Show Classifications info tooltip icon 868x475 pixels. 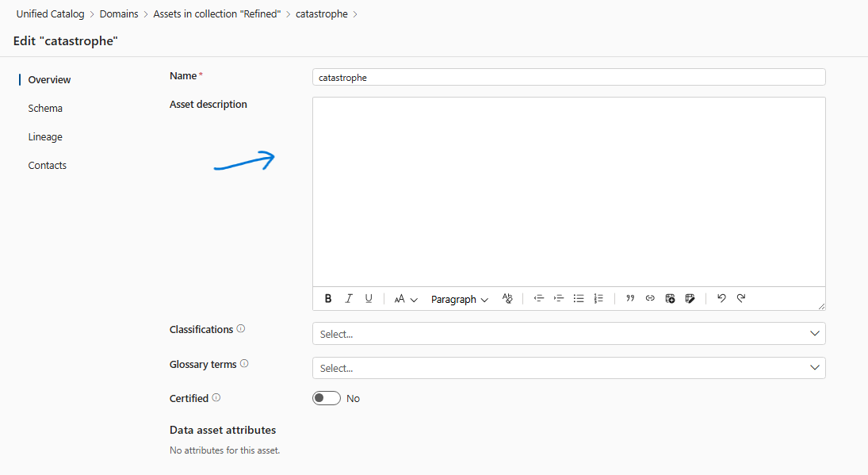coord(241,329)
